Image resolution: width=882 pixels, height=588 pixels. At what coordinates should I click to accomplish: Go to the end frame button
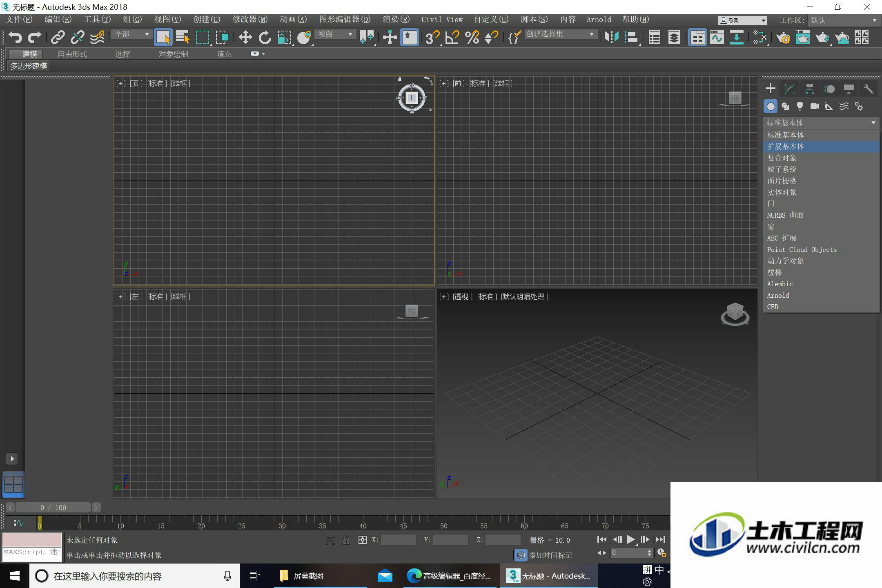(660, 540)
